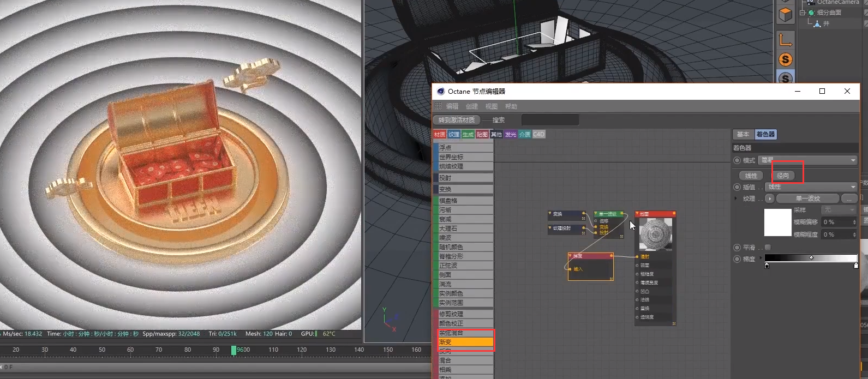Click the output port of the orange gradient node

click(612, 255)
